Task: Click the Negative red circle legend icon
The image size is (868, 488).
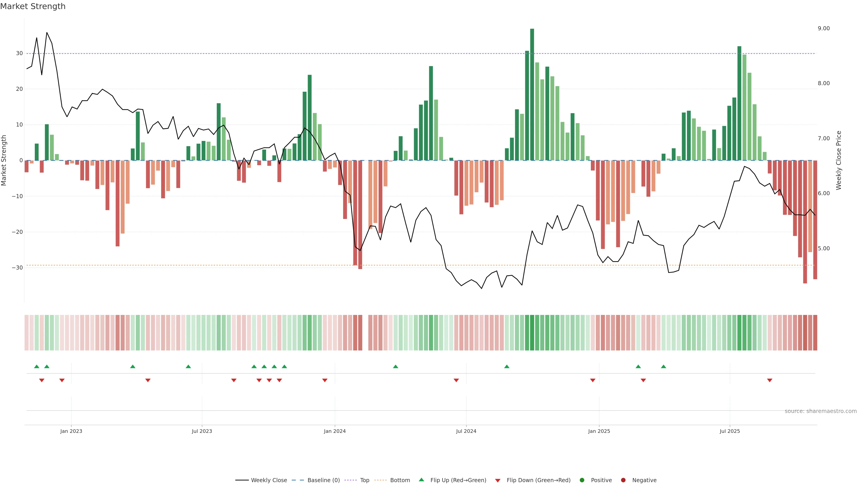Action: point(623,480)
